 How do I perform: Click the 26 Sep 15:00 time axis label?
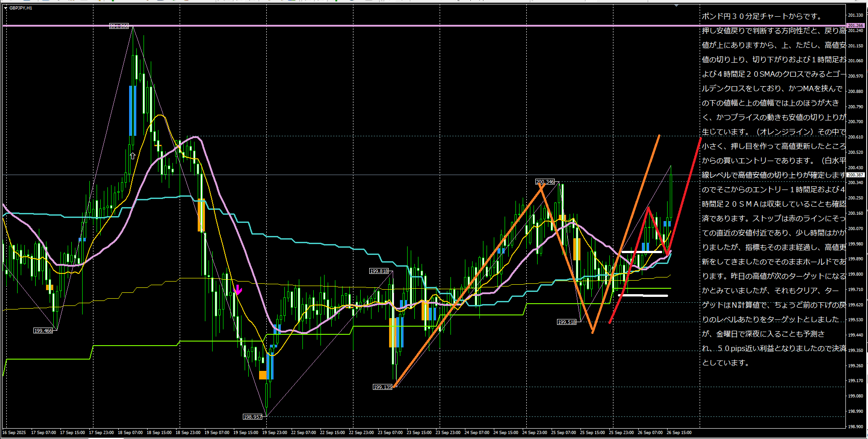point(679,433)
